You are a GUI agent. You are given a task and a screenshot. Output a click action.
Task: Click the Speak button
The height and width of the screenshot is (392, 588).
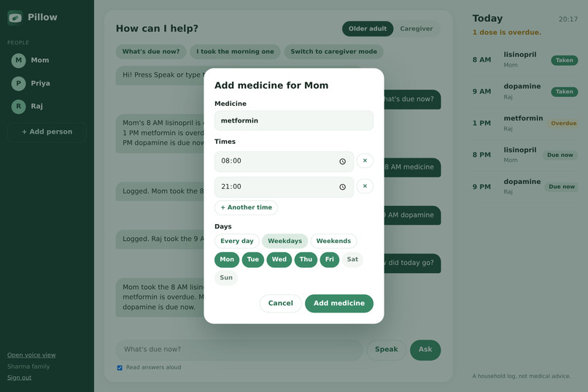click(386, 350)
